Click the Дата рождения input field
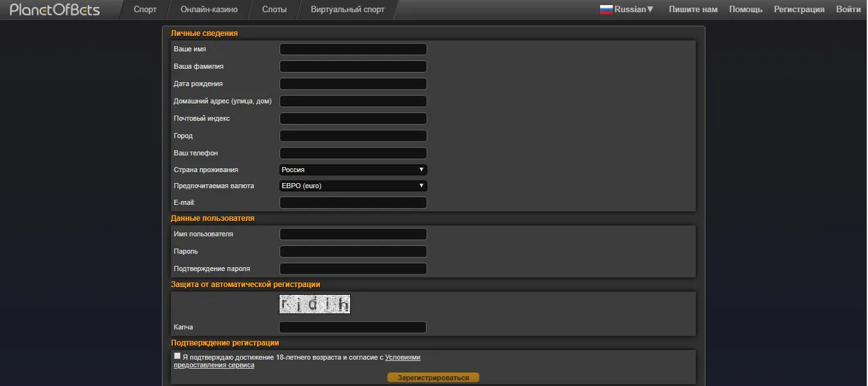 coord(353,84)
